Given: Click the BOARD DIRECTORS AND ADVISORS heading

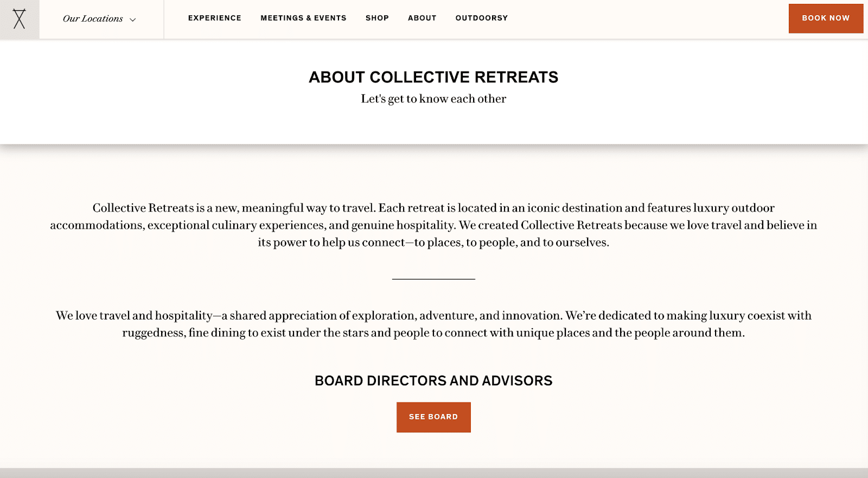Looking at the screenshot, I should (x=433, y=380).
